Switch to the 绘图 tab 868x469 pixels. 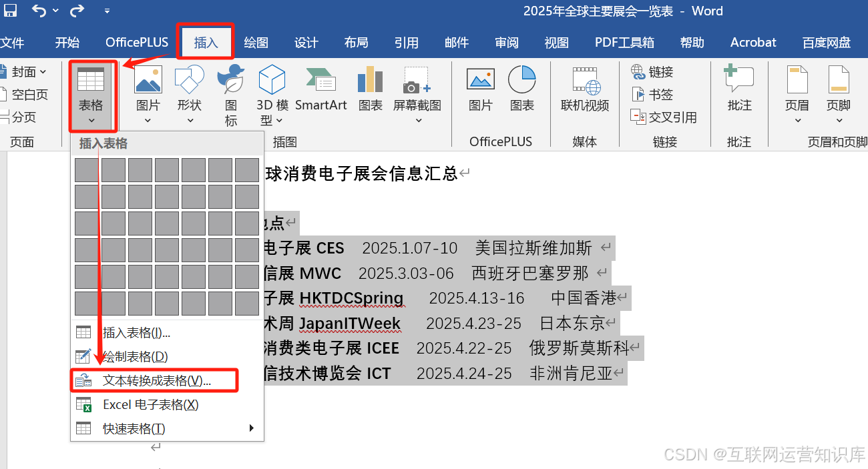(x=256, y=43)
